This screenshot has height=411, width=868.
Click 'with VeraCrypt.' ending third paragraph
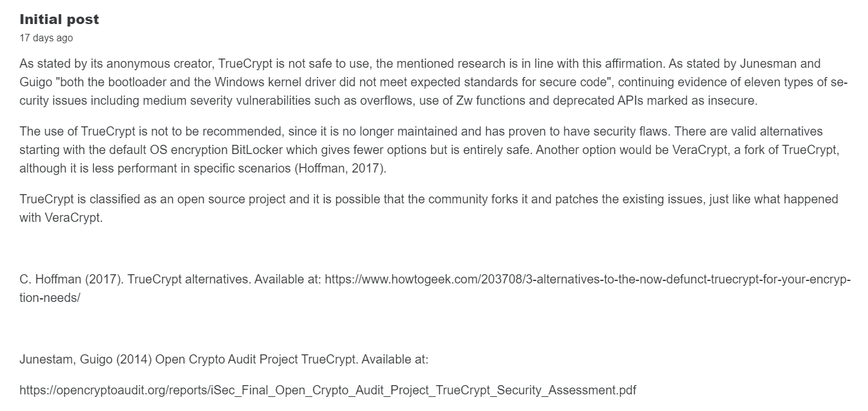[x=60, y=218]
